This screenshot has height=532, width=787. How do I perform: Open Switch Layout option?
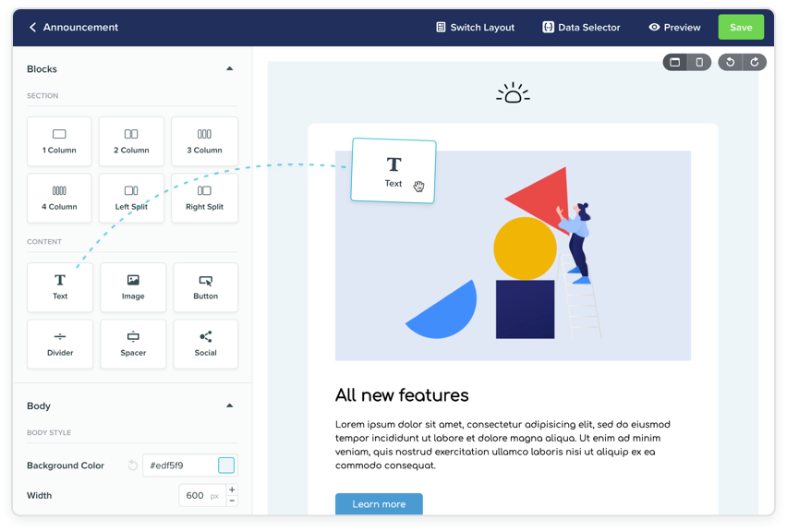(475, 27)
